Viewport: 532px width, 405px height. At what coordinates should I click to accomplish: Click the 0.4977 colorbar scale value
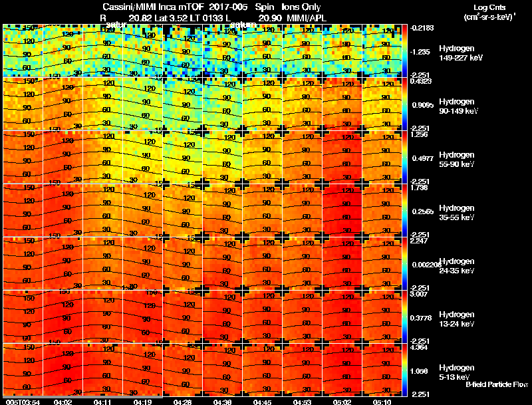(422, 158)
